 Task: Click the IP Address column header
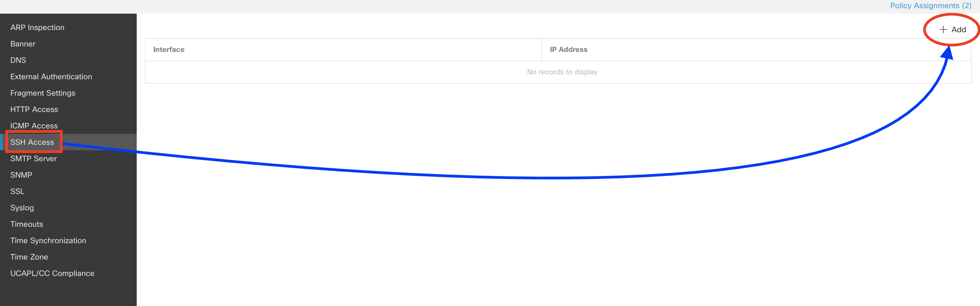(740, 49)
